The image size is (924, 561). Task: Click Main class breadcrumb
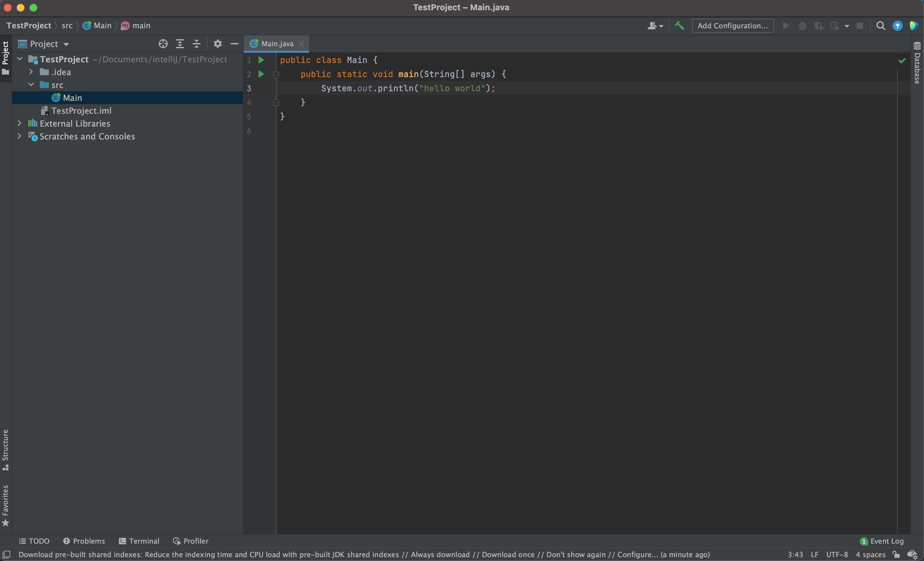pyautogui.click(x=97, y=25)
